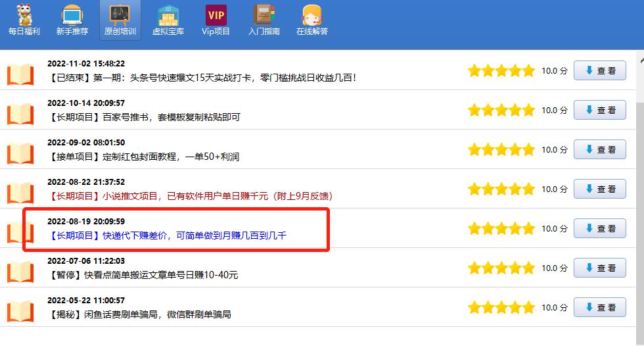The height and width of the screenshot is (346, 644).
Task: Click timestamp 2022-05-22 11:00:57
Action: point(86,301)
